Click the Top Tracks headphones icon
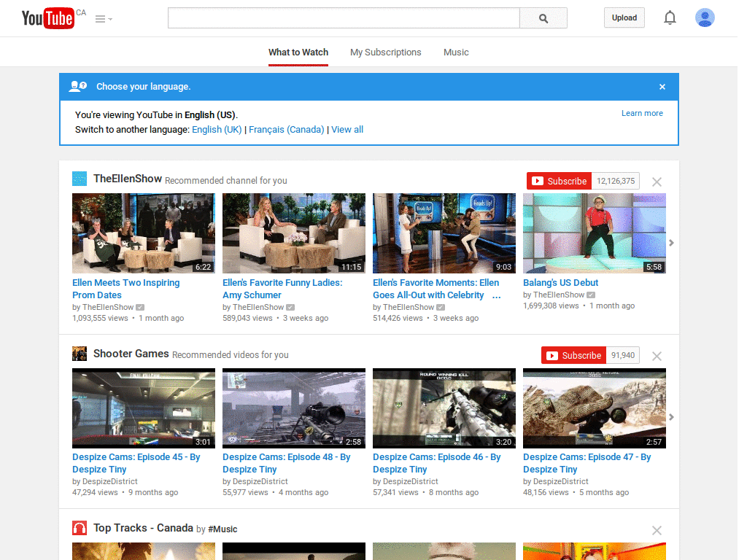The height and width of the screenshot is (560, 747). pos(80,528)
